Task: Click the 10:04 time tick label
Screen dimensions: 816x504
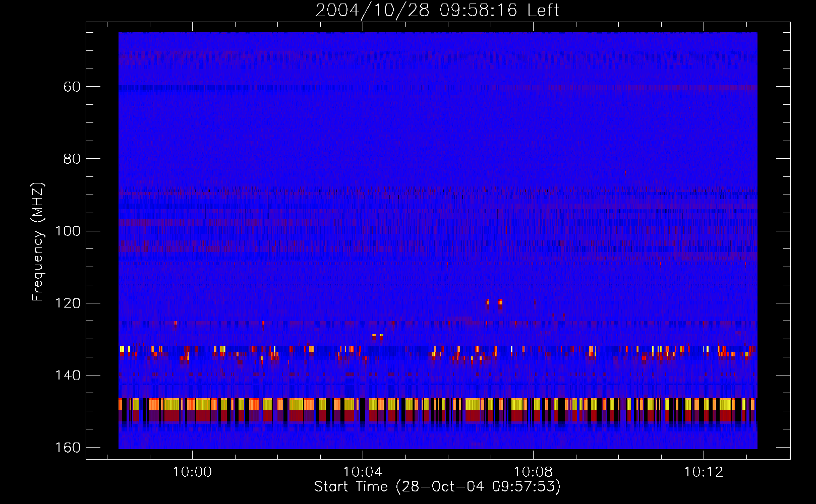Action: [x=363, y=472]
